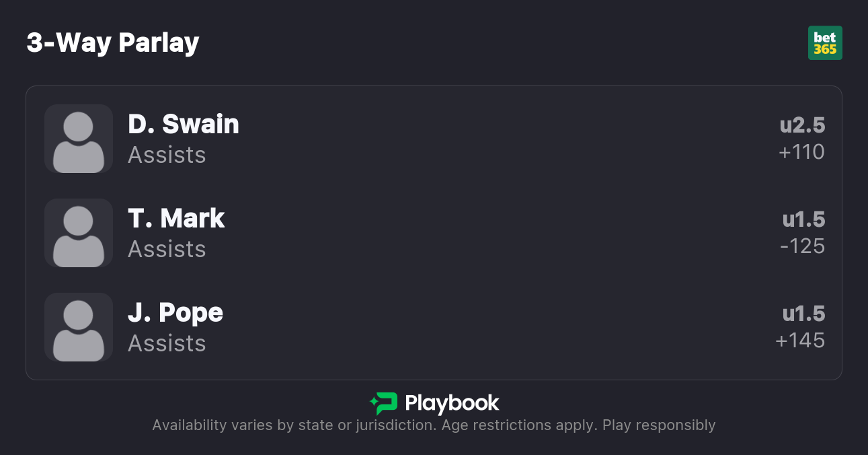Click the u1.5 line for J. Pope
868x455 pixels.
(x=803, y=314)
